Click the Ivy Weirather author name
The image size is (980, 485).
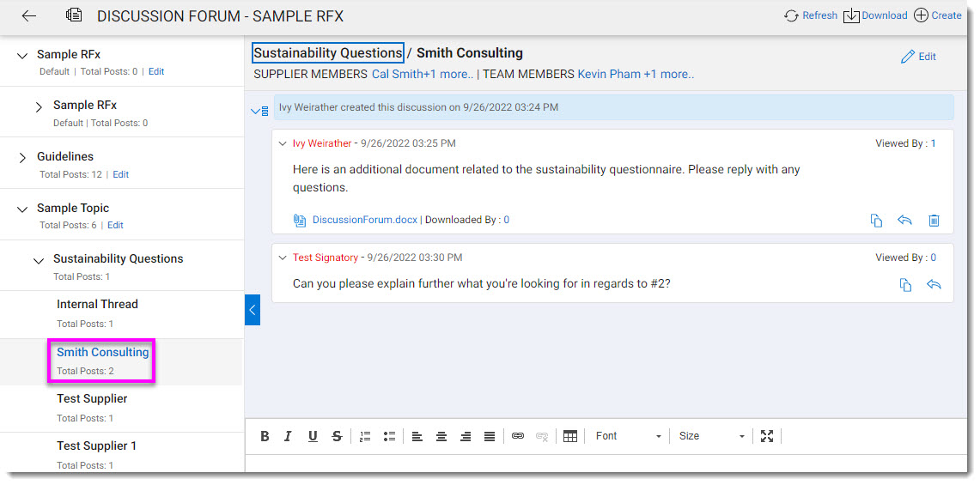click(322, 143)
